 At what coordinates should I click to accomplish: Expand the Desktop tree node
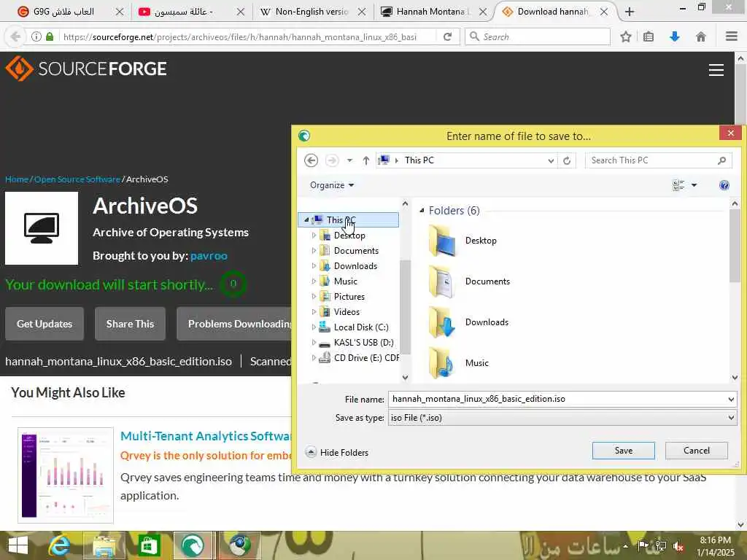[x=314, y=236]
